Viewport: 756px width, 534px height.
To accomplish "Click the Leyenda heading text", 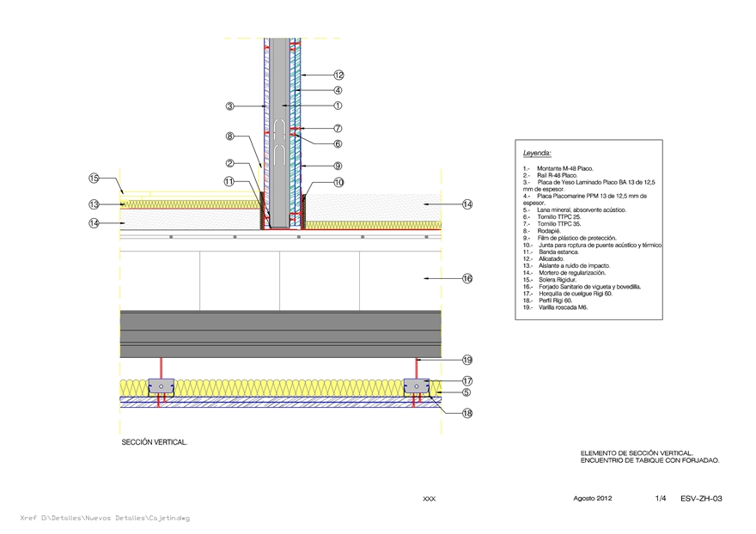I will click(537, 153).
